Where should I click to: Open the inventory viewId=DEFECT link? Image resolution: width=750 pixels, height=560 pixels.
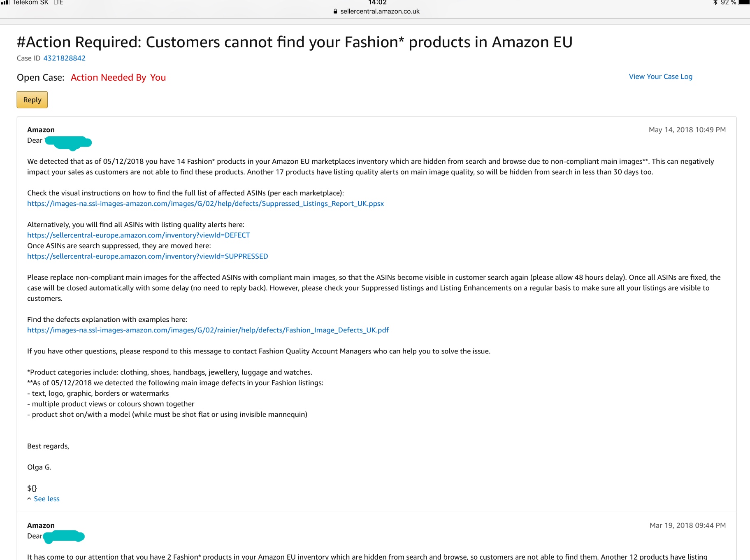[138, 235]
